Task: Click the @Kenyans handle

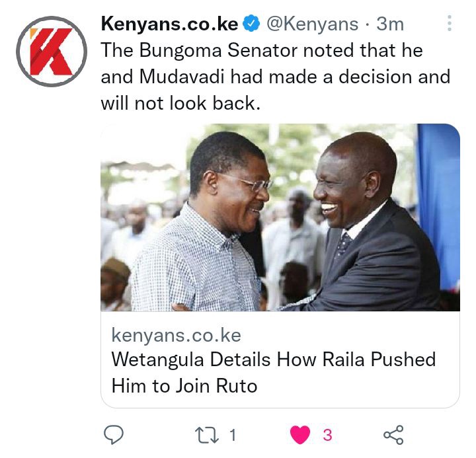Action: 312,24
